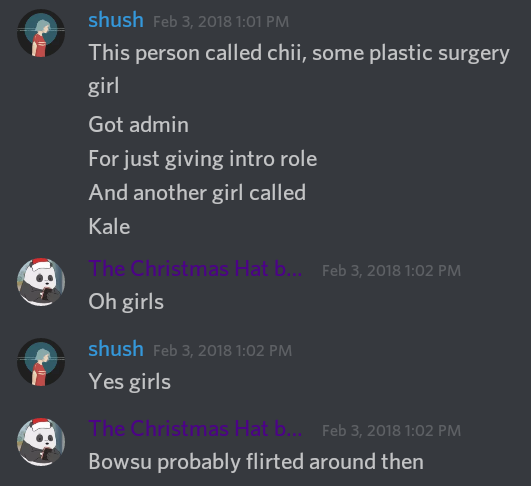Select the 'Got admin' message

(x=139, y=125)
